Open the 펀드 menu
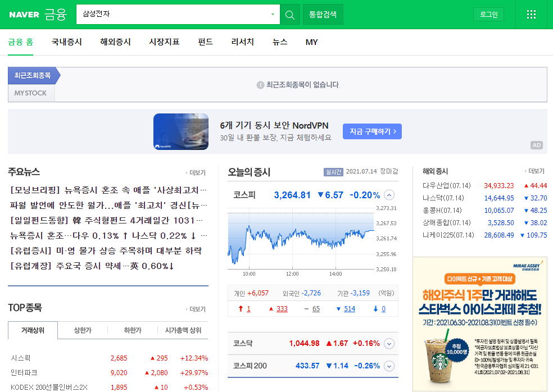Image resolution: width=553 pixels, height=392 pixels. coord(205,42)
